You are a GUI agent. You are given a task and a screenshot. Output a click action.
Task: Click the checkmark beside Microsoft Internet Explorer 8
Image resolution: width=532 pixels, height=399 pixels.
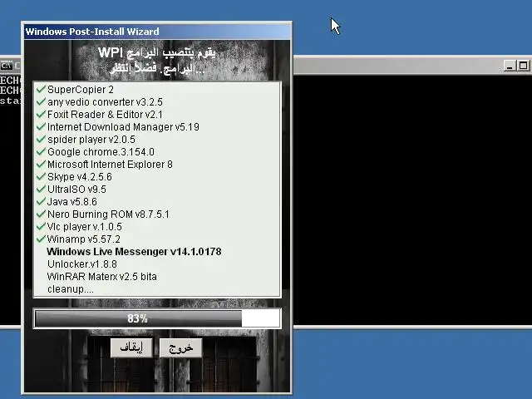pyautogui.click(x=41, y=165)
